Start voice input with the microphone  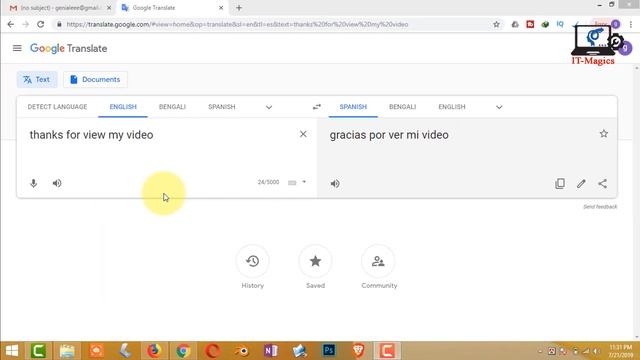click(33, 183)
